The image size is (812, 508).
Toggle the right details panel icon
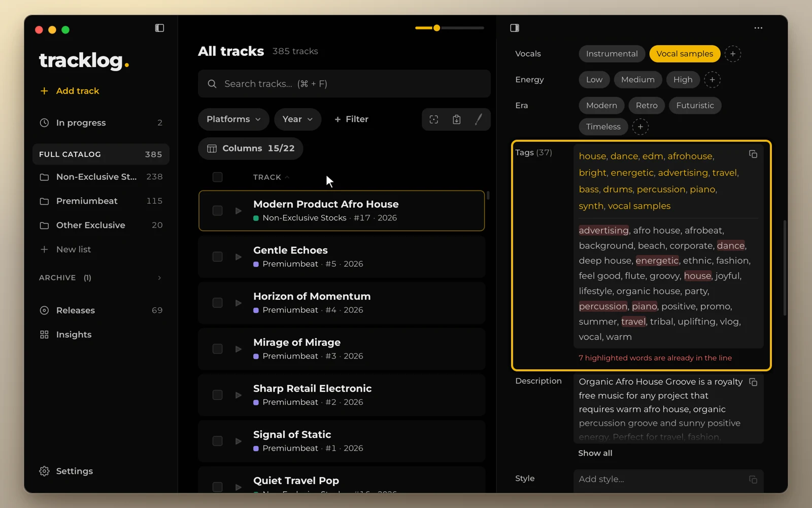click(515, 28)
